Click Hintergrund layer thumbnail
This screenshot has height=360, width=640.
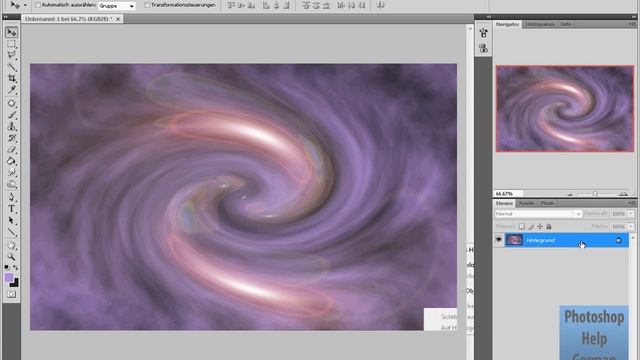pos(514,240)
